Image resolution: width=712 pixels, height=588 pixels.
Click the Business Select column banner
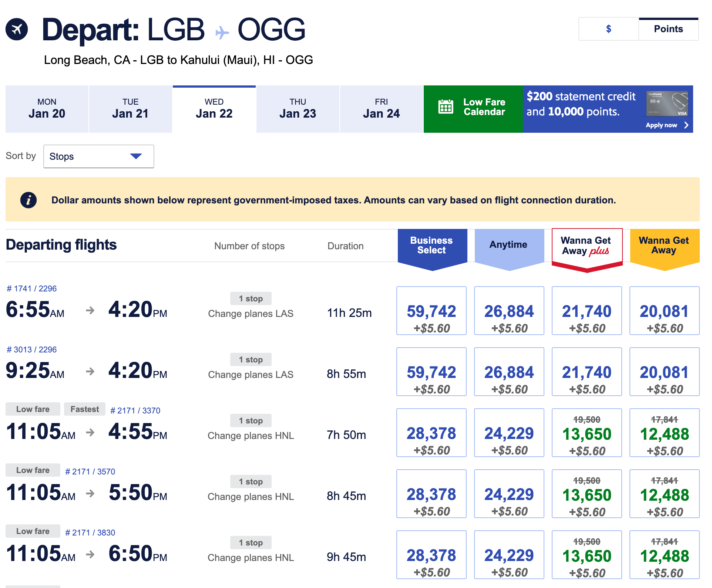(x=431, y=245)
